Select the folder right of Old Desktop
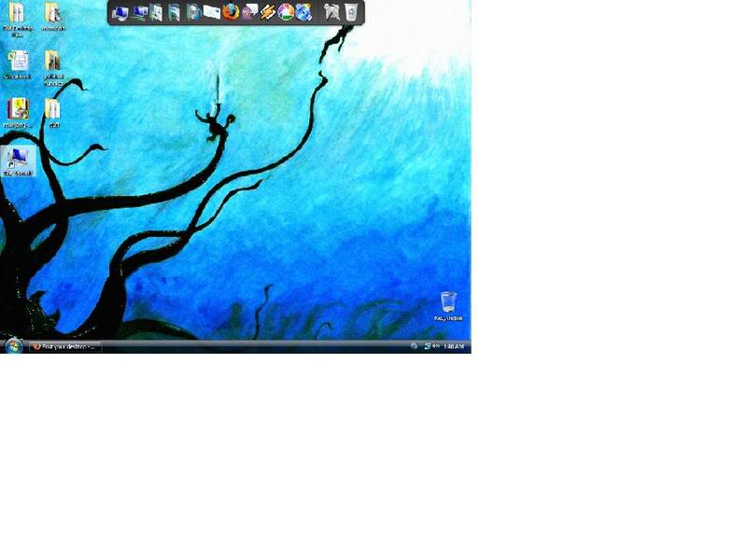 (53, 17)
